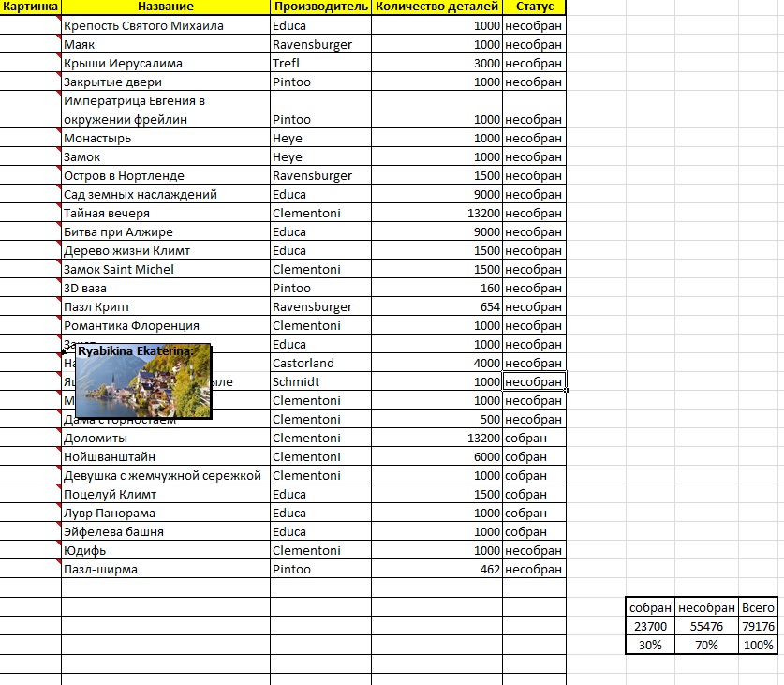Select the Название header cell

166,7
